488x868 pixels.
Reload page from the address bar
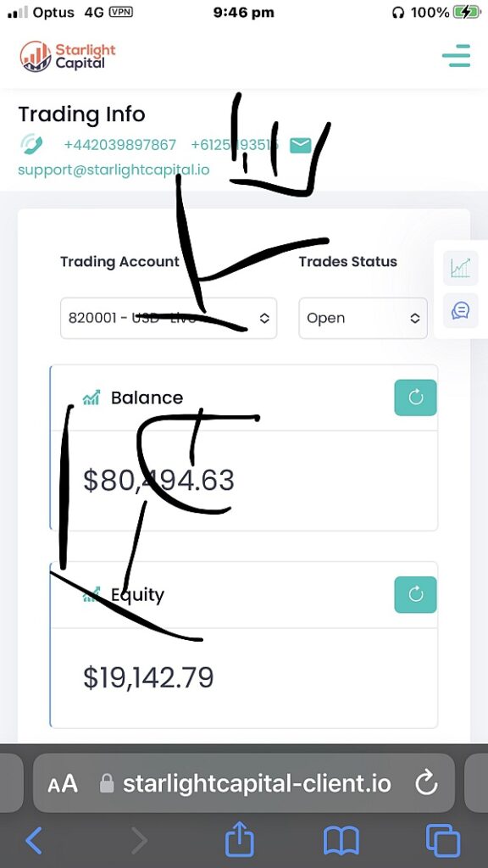coord(426,783)
